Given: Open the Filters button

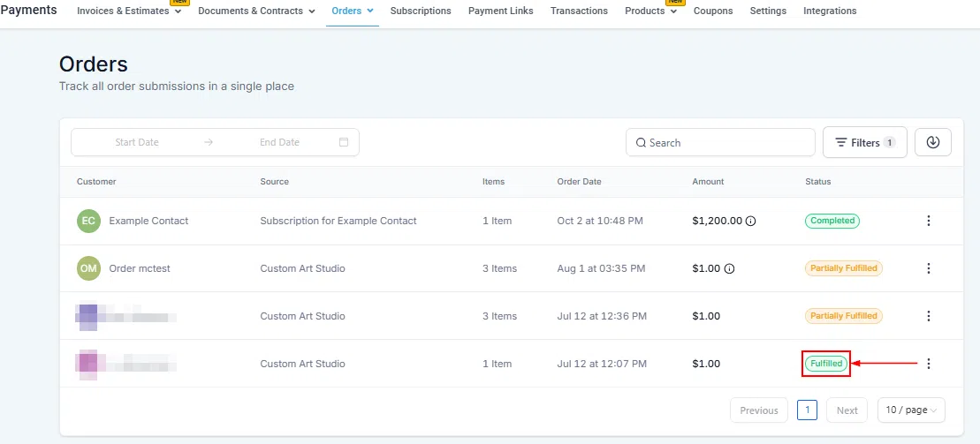Looking at the screenshot, I should [865, 143].
